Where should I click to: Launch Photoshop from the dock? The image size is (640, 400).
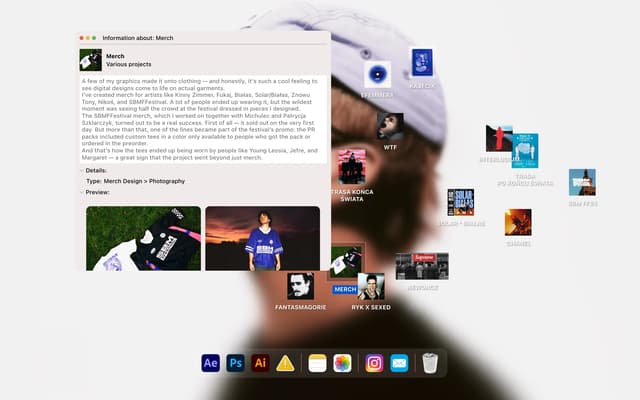point(236,363)
